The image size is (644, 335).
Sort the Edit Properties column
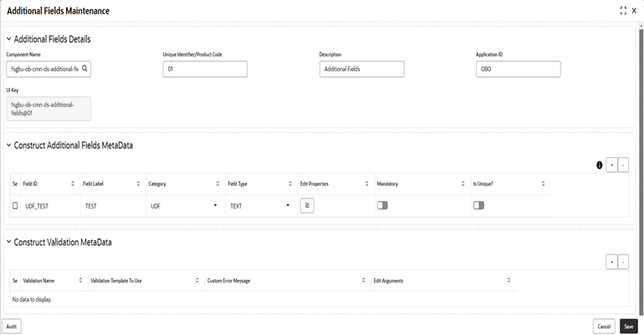(x=367, y=183)
